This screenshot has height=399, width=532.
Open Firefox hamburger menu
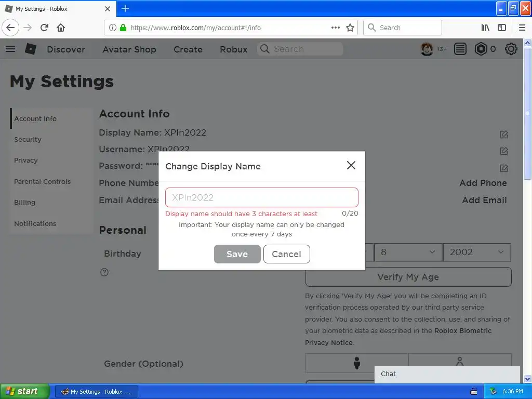coord(522,28)
